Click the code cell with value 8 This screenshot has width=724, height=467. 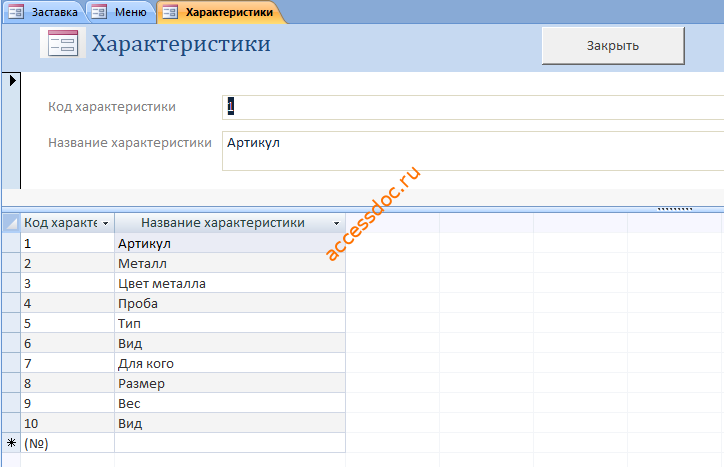tap(67, 383)
